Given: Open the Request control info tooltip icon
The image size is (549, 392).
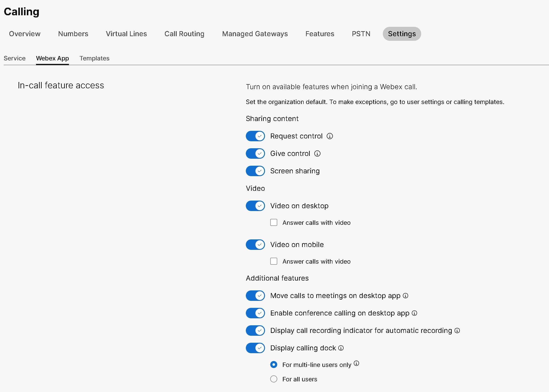Looking at the screenshot, I should 330,136.
